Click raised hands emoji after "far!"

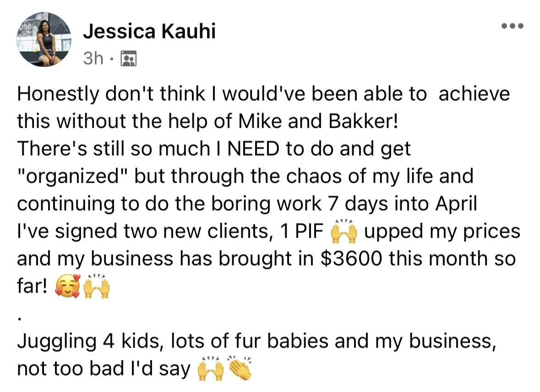[x=97, y=286]
